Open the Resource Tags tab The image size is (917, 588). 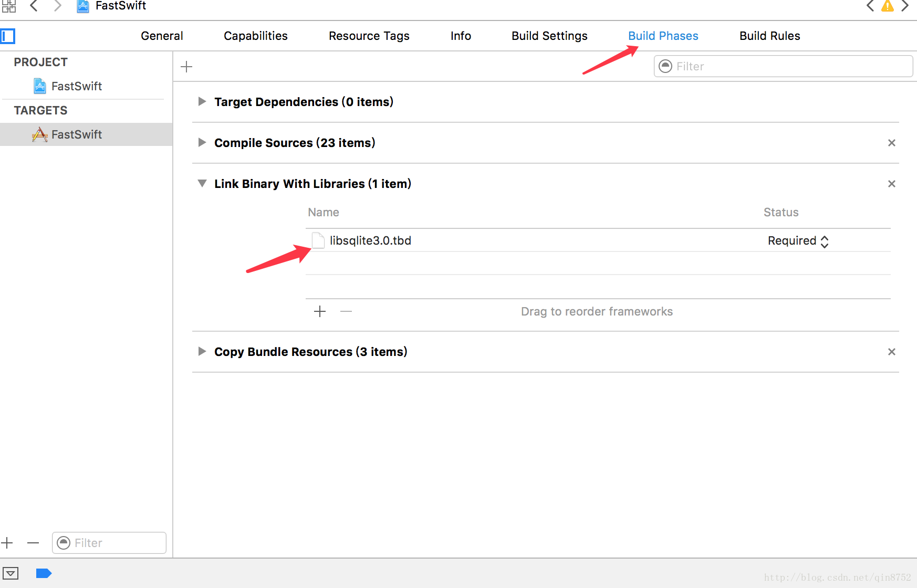coord(369,36)
